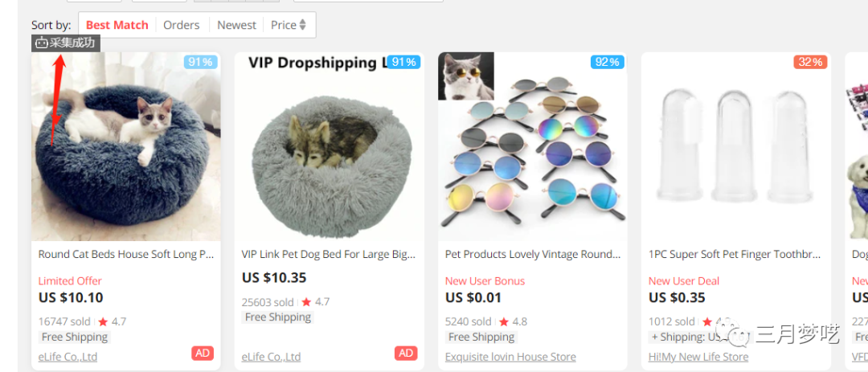
Task: Click the 91% badge on VIP dog bed
Action: click(x=404, y=62)
